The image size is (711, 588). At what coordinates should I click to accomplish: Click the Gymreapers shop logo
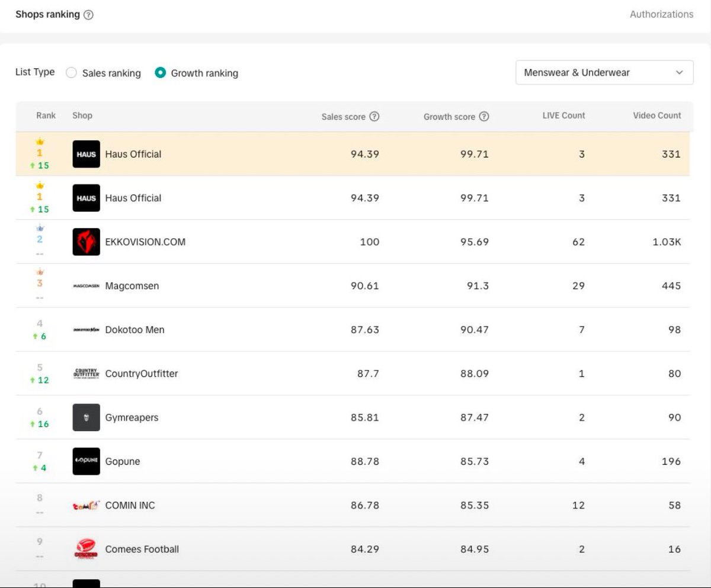87,417
